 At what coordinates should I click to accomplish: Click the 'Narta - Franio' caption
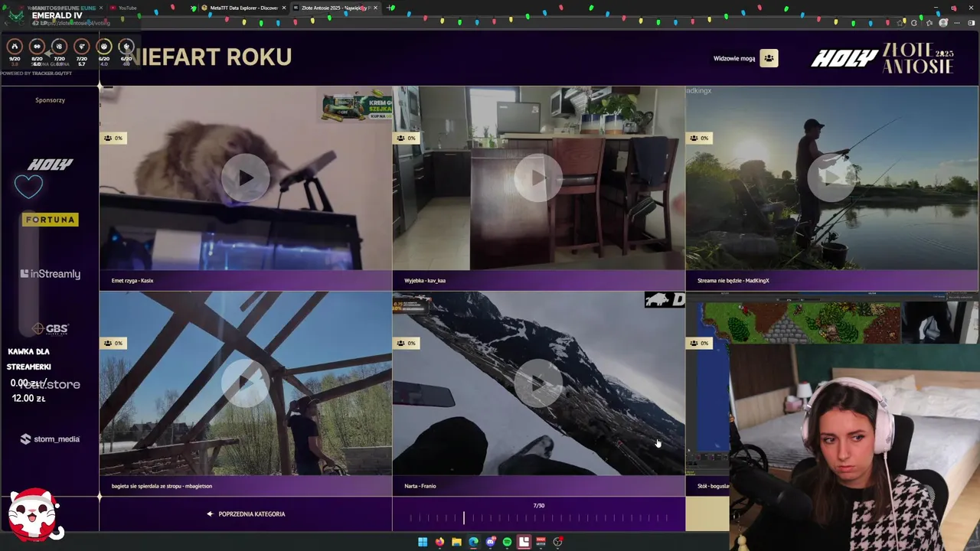[x=420, y=486]
